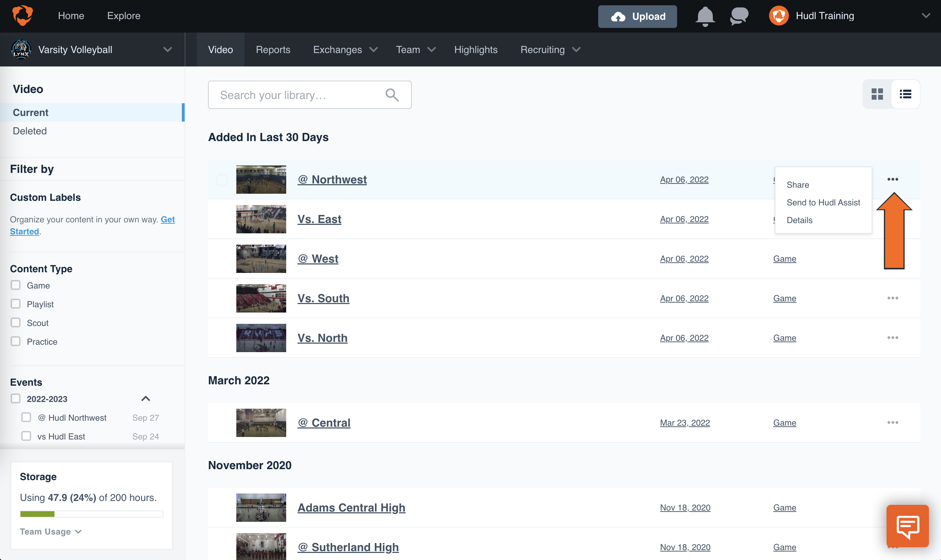This screenshot has width=941, height=560.
Task: Switch to list view layout
Action: pos(906,94)
